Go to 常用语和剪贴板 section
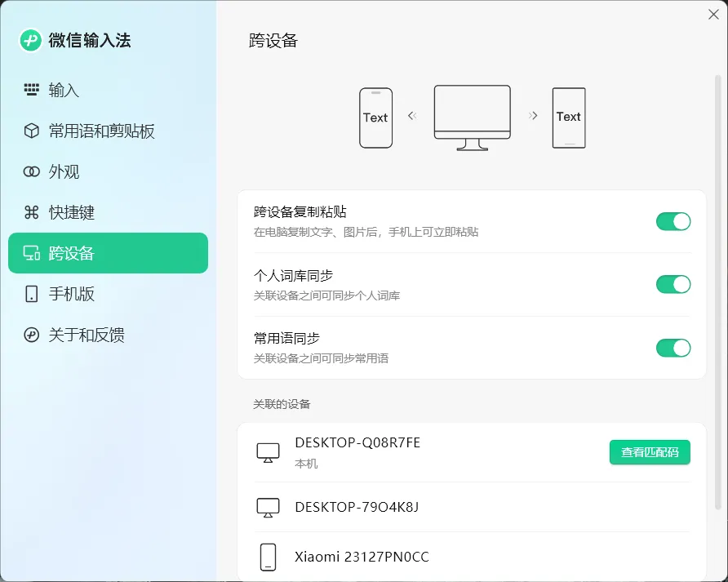Viewport: 728px width, 582px height. point(109,131)
